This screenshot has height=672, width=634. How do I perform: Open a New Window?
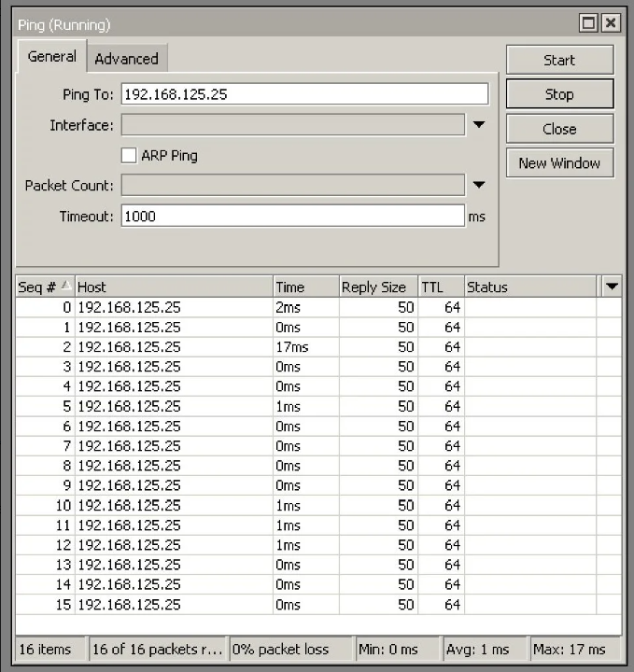[559, 162]
